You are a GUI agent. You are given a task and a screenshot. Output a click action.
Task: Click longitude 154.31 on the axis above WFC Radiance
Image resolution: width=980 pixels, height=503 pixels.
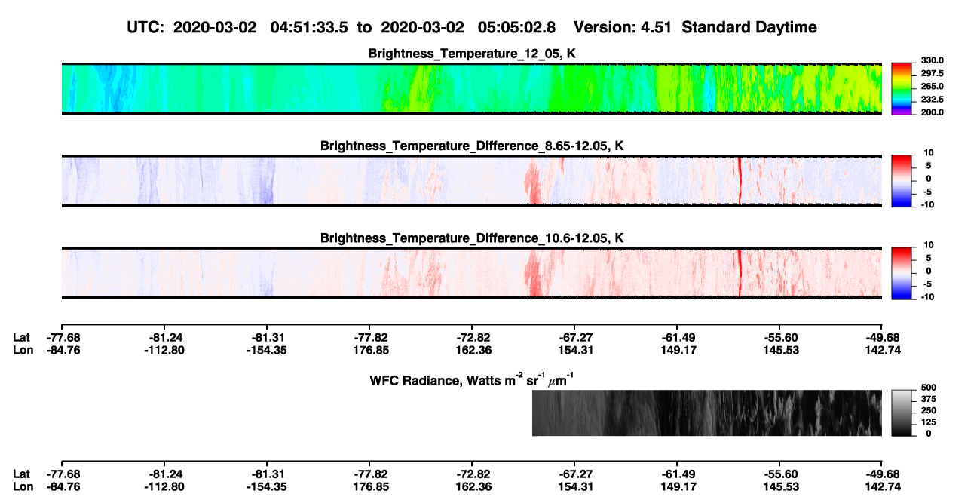tap(574, 350)
